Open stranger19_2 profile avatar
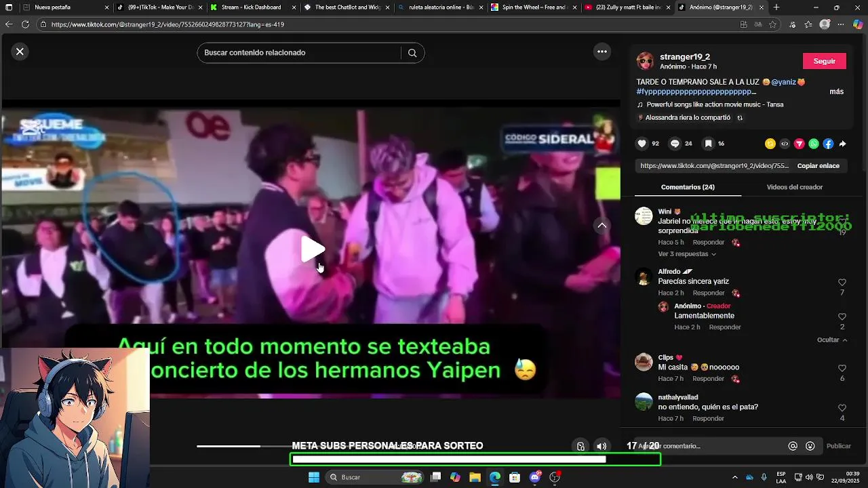 click(x=645, y=61)
